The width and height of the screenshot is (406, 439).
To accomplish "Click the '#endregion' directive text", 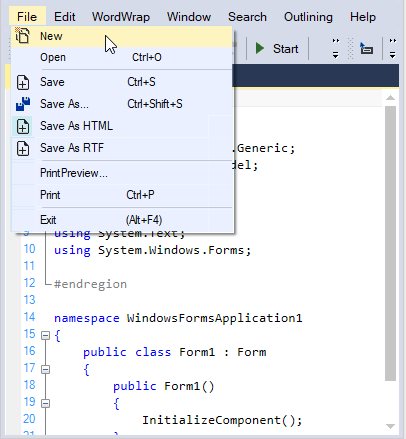I will [90, 284].
